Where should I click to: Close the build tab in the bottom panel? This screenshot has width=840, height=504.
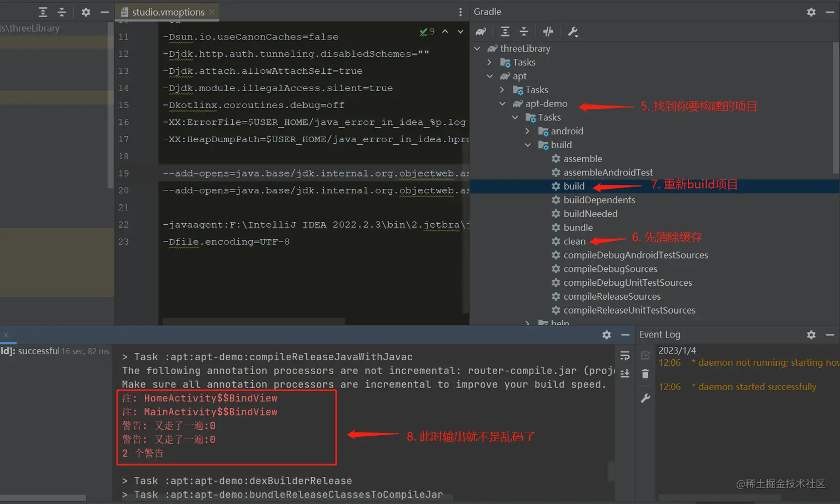[x=6, y=335]
